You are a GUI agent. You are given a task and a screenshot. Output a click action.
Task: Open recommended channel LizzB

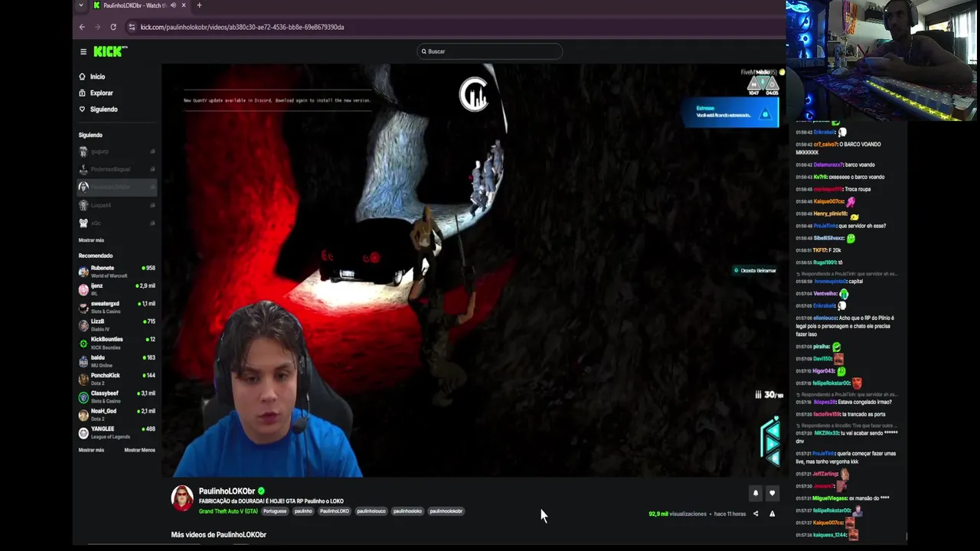pos(117,325)
